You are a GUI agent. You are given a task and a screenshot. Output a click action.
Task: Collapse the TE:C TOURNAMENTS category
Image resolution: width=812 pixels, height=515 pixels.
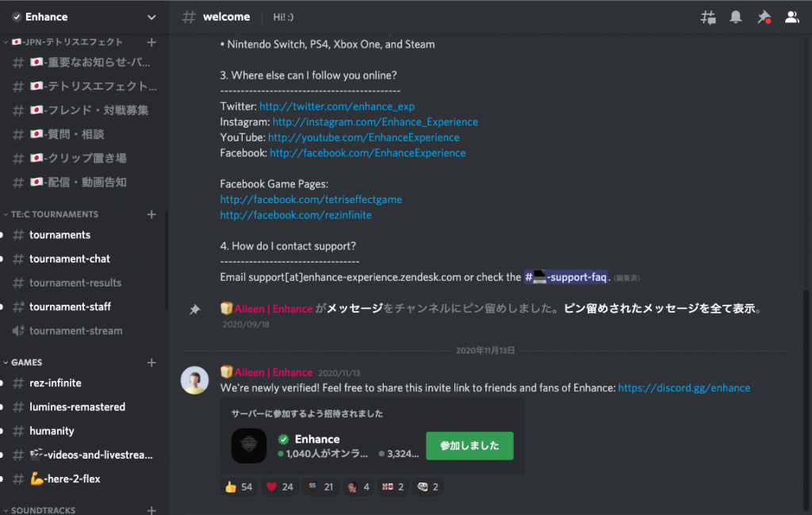54,214
